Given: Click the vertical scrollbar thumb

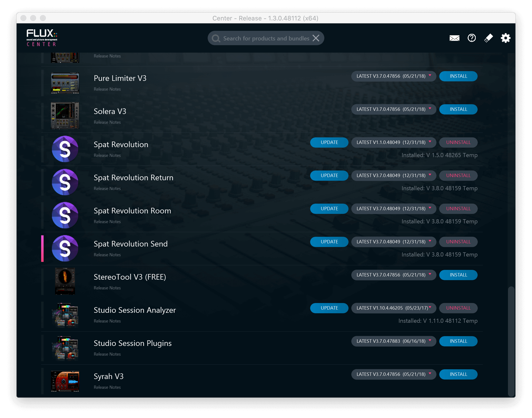Looking at the screenshot, I should [x=511, y=341].
